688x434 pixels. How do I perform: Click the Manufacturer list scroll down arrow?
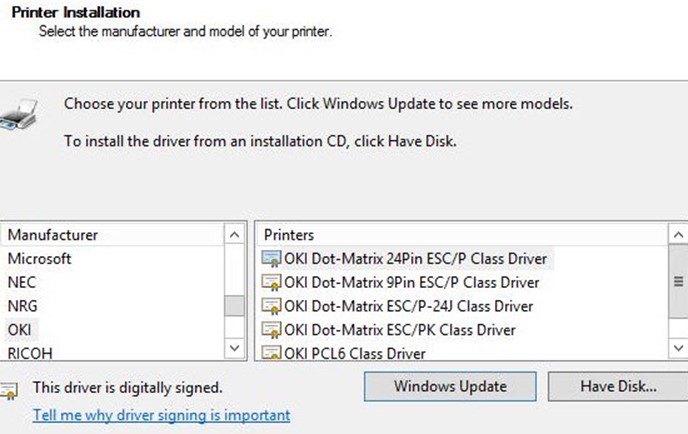click(x=234, y=348)
